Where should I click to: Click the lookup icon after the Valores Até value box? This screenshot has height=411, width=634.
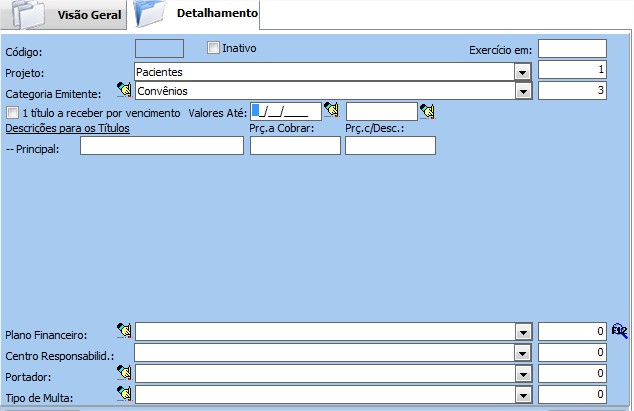pyautogui.click(x=427, y=111)
